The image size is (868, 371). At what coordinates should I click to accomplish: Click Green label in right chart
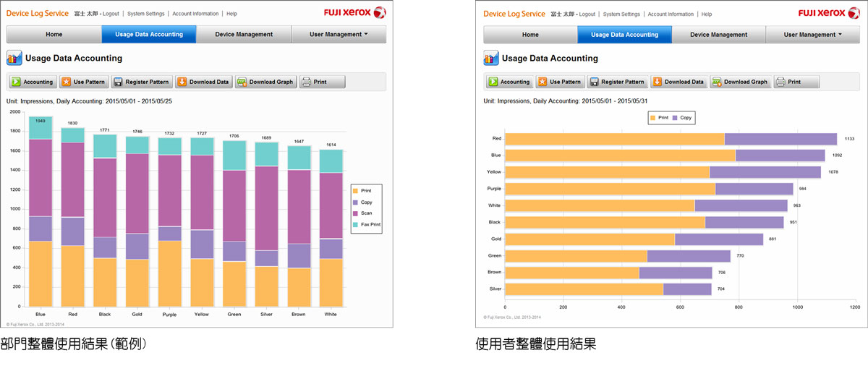[495, 255]
